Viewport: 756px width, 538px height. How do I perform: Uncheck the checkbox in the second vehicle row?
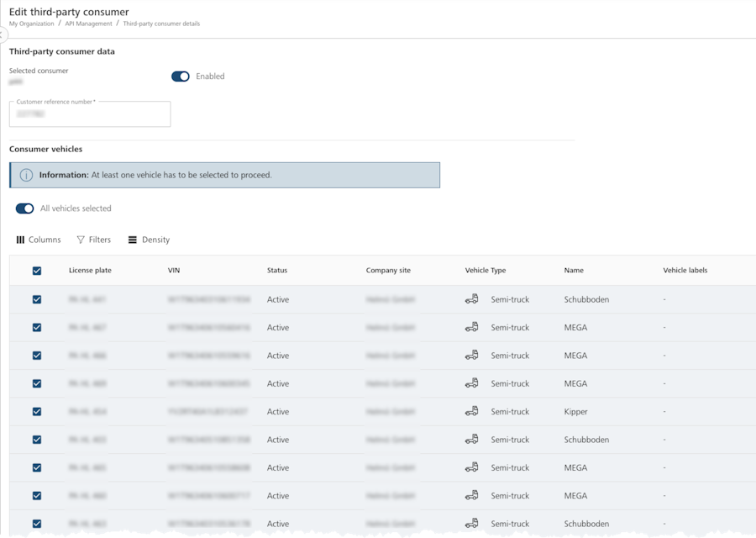coord(37,328)
